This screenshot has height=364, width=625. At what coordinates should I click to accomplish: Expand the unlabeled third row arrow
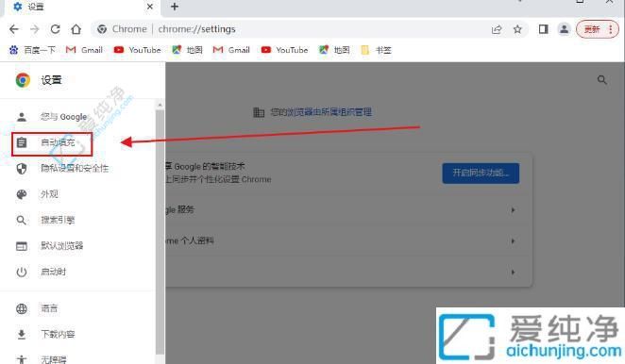[x=513, y=272]
